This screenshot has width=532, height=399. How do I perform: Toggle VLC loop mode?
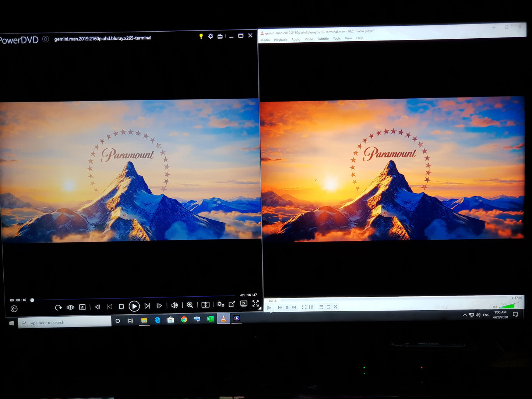tap(328, 307)
